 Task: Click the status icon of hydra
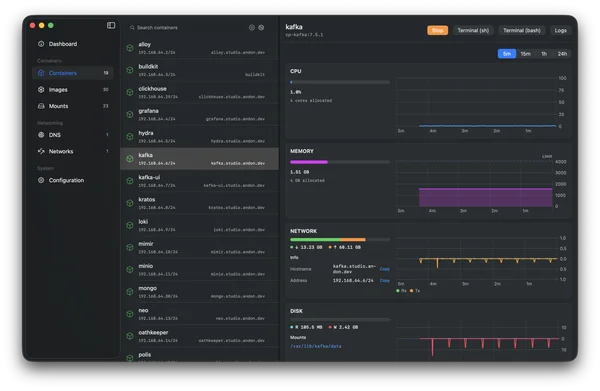[x=130, y=137]
